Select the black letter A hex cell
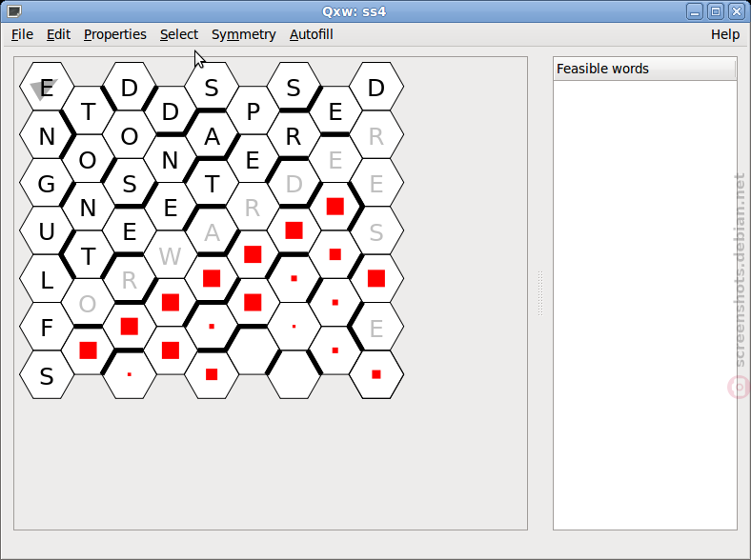Viewport: 751px width, 560px height. coord(212,135)
